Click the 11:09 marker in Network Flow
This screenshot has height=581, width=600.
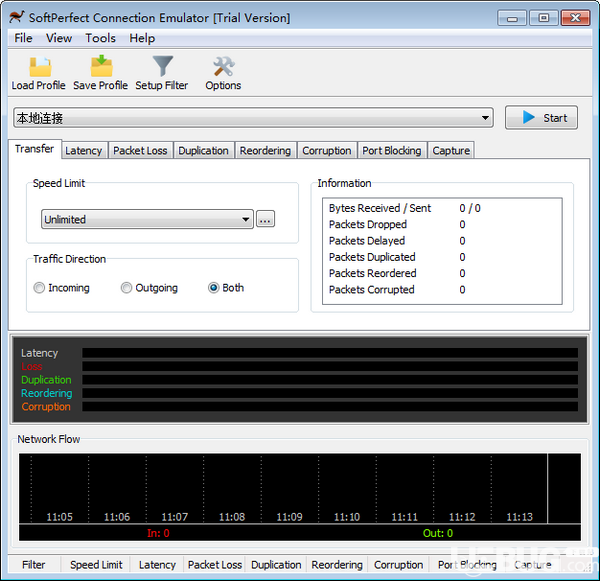pyautogui.click(x=289, y=517)
